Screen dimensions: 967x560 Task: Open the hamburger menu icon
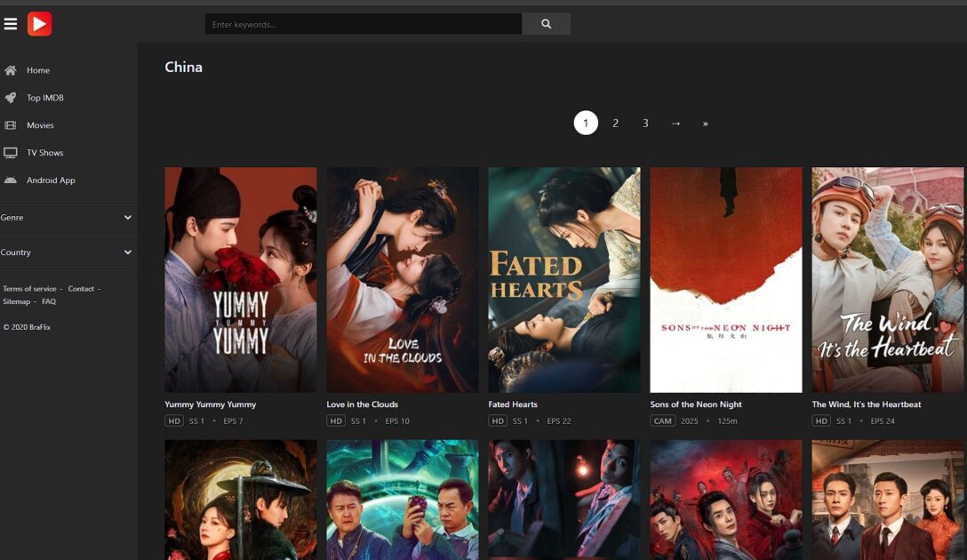click(x=11, y=24)
